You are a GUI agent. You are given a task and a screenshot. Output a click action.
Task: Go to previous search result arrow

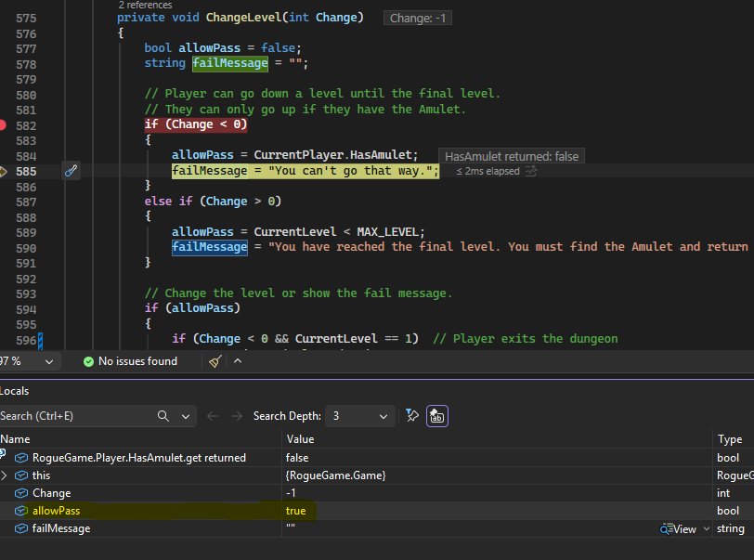(213, 416)
